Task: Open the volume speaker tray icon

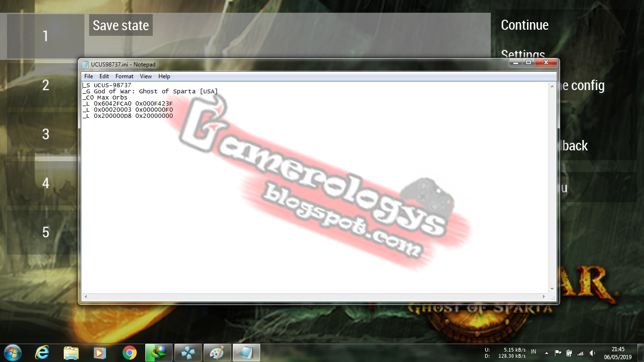Action: pos(592,353)
